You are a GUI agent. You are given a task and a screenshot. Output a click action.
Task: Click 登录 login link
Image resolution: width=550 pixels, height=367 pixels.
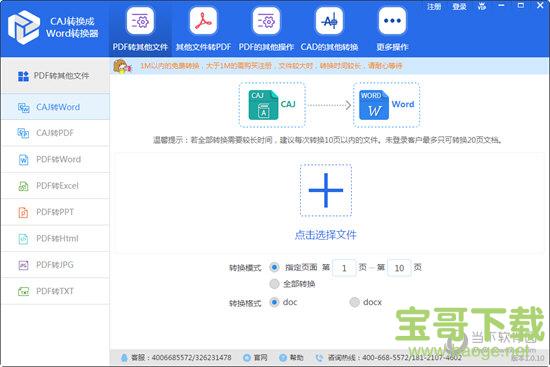(459, 6)
